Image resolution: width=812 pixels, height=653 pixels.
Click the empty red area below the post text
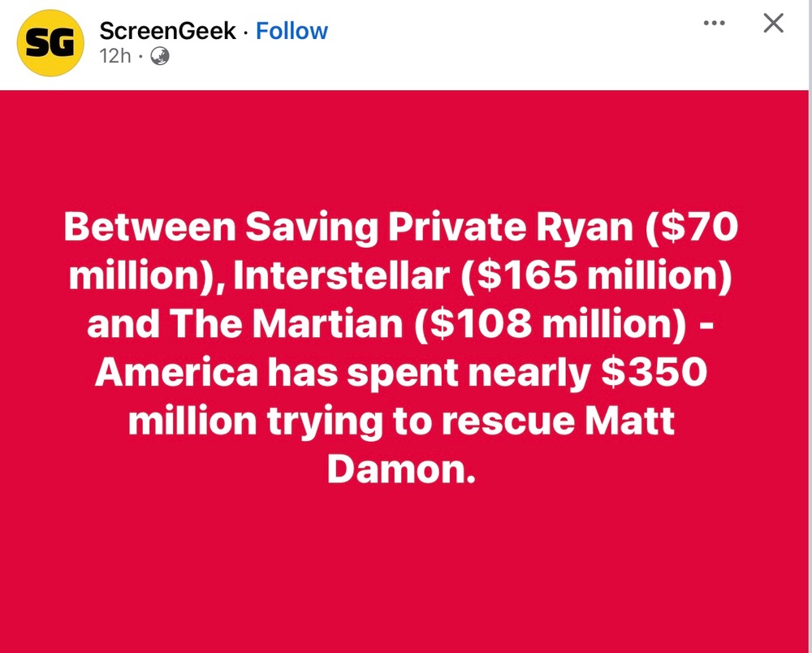[406, 569]
